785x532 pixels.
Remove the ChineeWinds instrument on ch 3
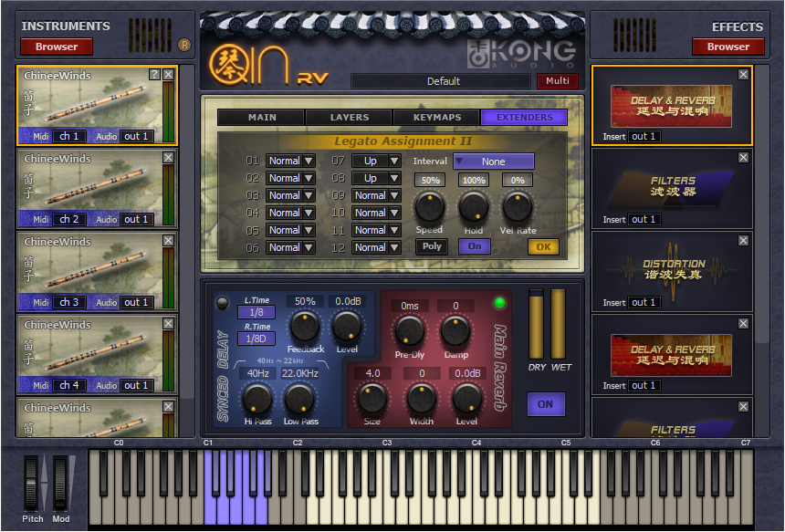[169, 241]
